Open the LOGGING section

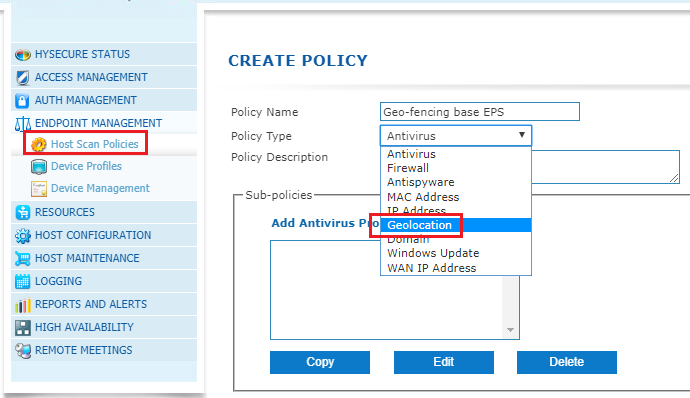pos(104,281)
